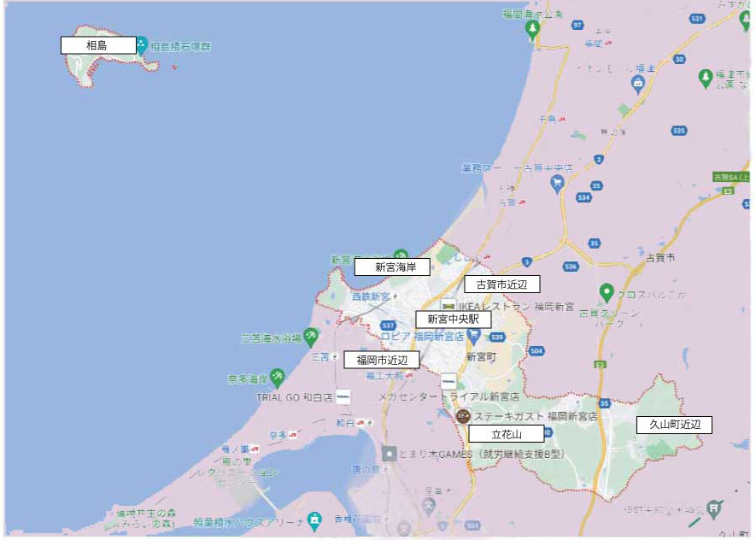Open the IKEA restaurant map marker

click(449, 305)
